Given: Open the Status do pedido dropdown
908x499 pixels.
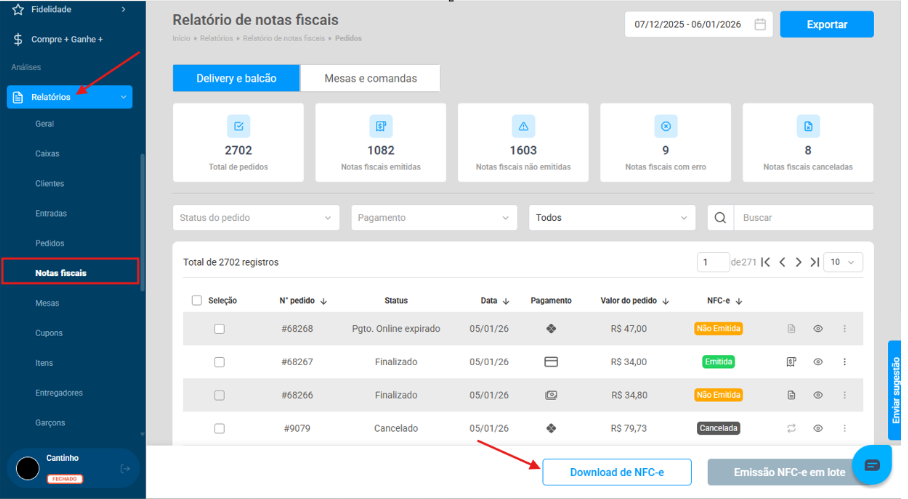Looking at the screenshot, I should click(x=256, y=217).
